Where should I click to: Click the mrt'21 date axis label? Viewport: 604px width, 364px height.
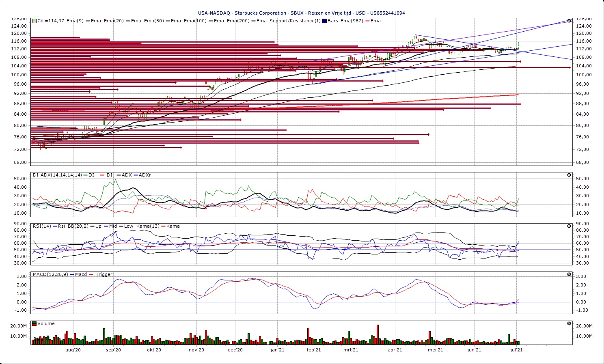(x=351, y=350)
